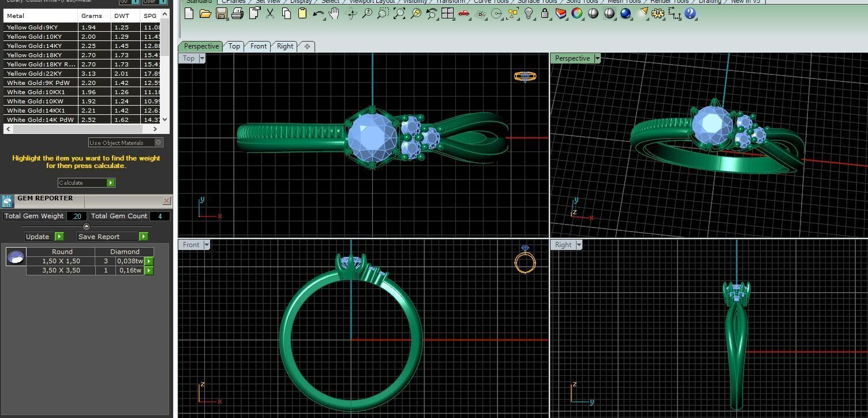Select the Rotate view tool
The image size is (868, 418).
(x=351, y=13)
